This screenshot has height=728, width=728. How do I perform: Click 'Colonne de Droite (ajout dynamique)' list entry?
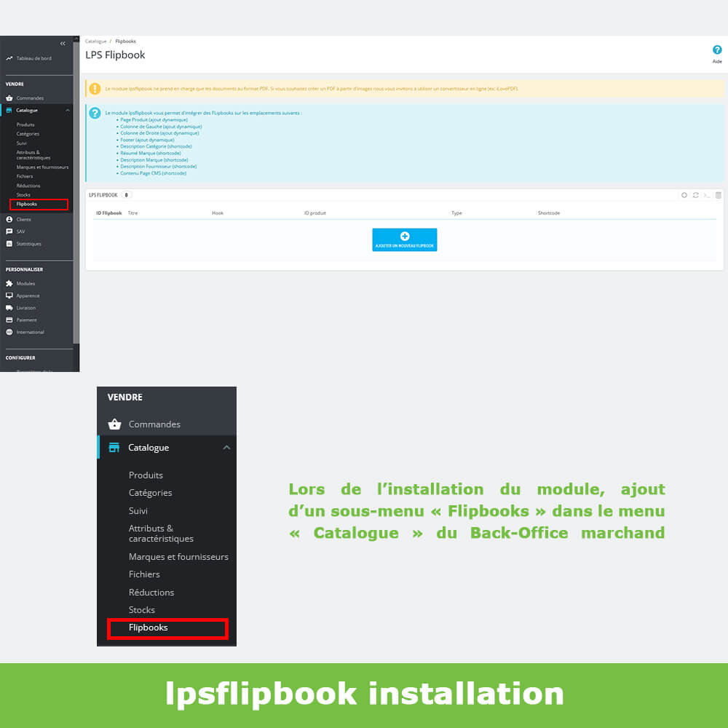pyautogui.click(x=159, y=132)
